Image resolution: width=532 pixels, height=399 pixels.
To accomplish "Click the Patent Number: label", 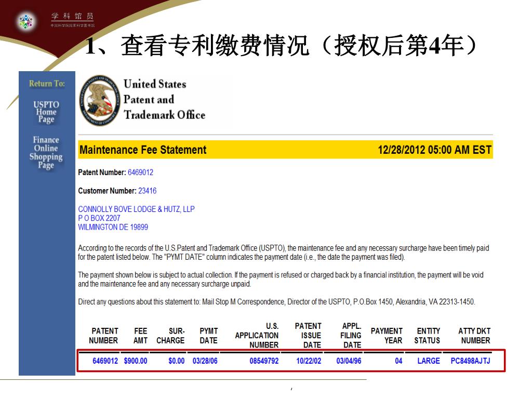I will click(102, 172).
